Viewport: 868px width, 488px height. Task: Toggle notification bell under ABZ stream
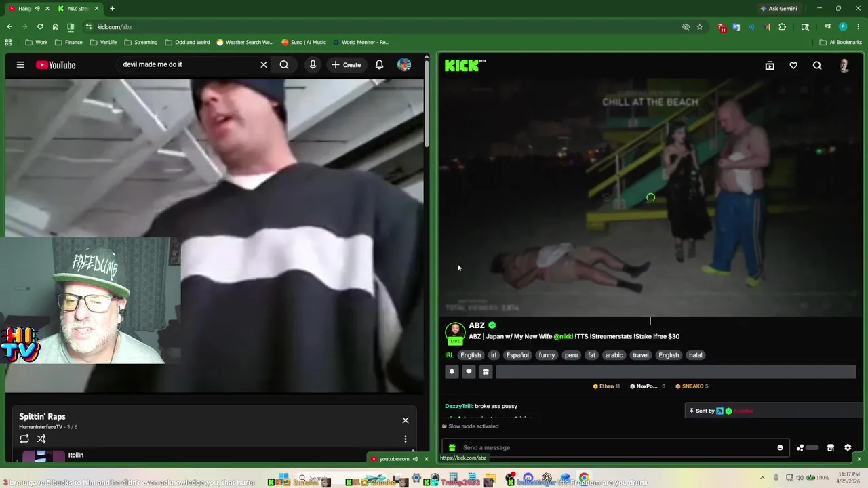pyautogui.click(x=452, y=371)
